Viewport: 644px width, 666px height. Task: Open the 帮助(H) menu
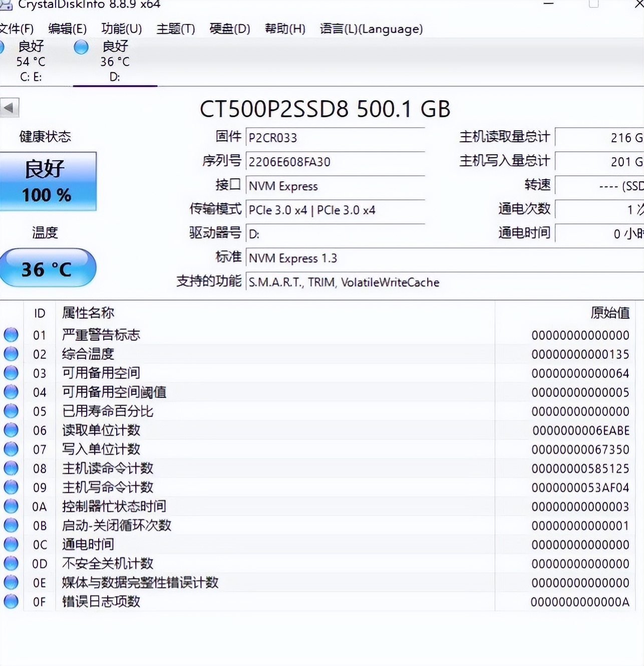[285, 29]
